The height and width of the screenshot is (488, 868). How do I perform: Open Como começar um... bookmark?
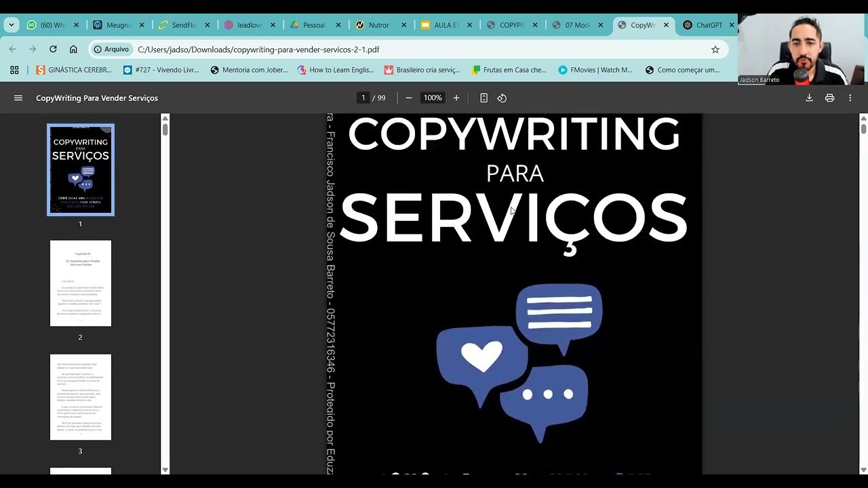tap(683, 70)
